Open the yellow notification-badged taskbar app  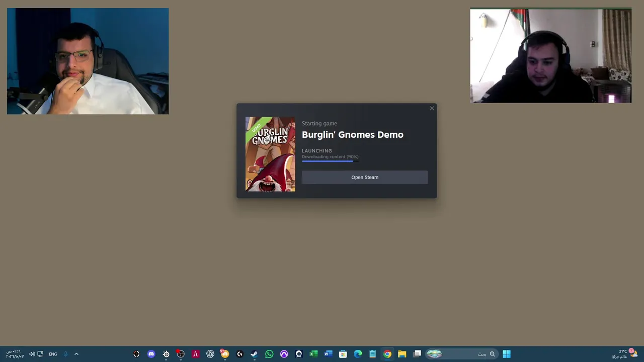[225, 354]
